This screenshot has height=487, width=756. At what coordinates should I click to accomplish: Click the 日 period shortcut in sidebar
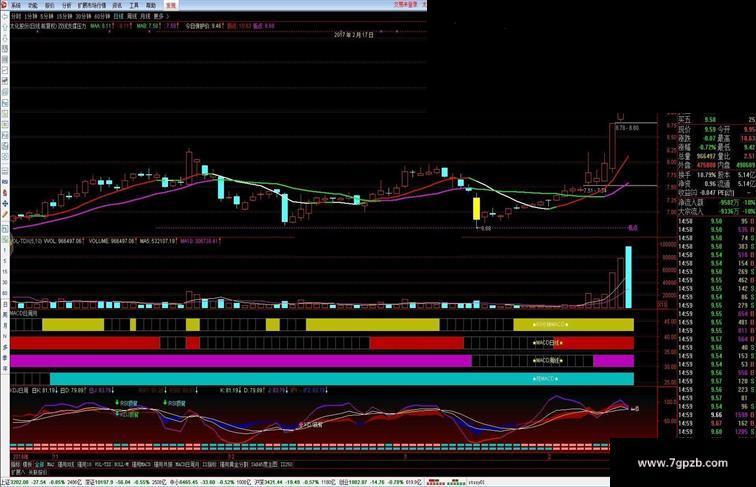(5, 304)
